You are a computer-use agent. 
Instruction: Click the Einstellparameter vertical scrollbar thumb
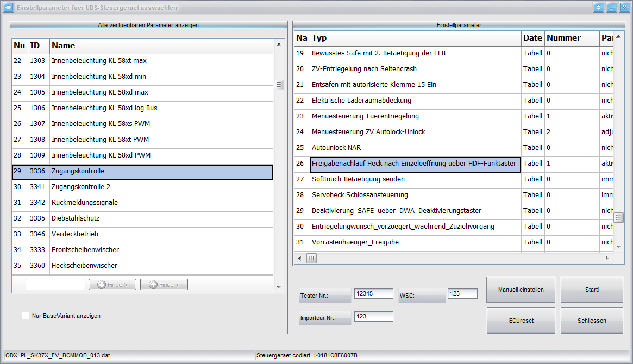pos(618,217)
